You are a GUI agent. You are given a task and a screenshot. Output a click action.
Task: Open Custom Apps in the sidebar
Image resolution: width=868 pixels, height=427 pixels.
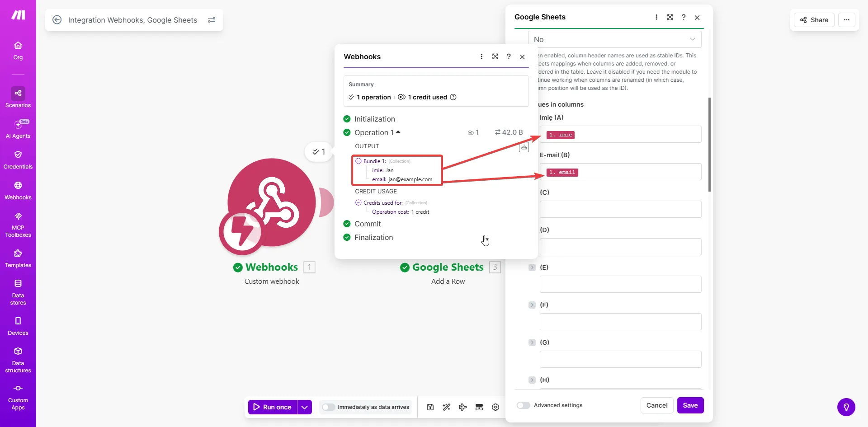click(x=18, y=397)
